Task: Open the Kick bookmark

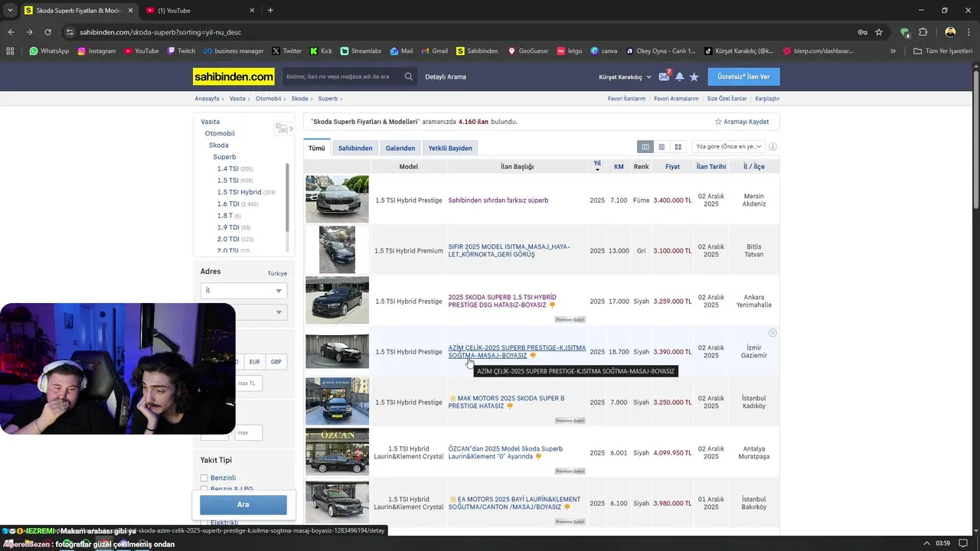Action: 321,51
